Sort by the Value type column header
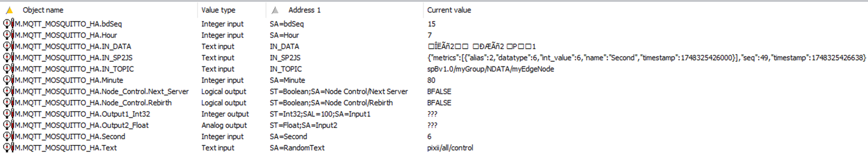Screen dimensions: 868x155 point(218,10)
